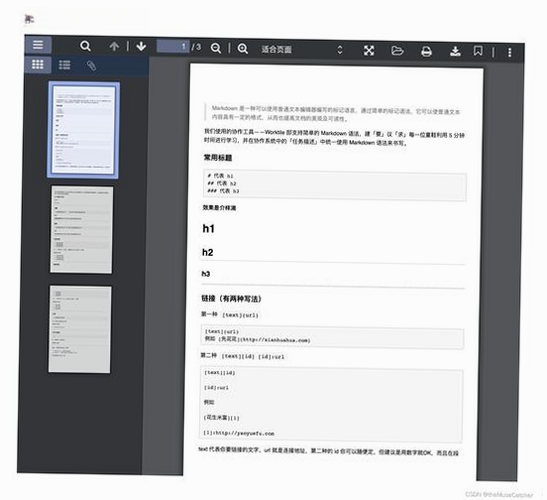Print the document

tap(426, 52)
